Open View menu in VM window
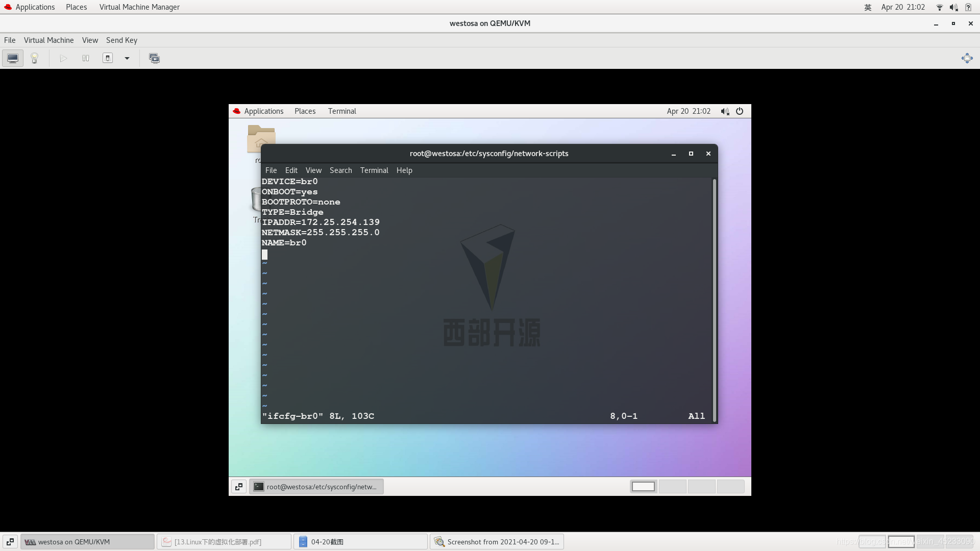Image resolution: width=980 pixels, height=551 pixels. click(x=90, y=40)
